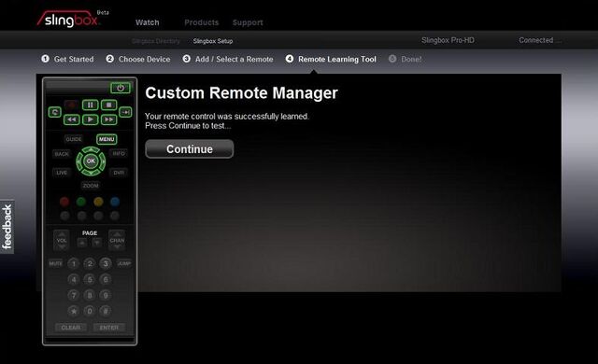Image resolution: width=598 pixels, height=364 pixels.
Task: Click the DVR button on the remote
Action: click(x=119, y=173)
